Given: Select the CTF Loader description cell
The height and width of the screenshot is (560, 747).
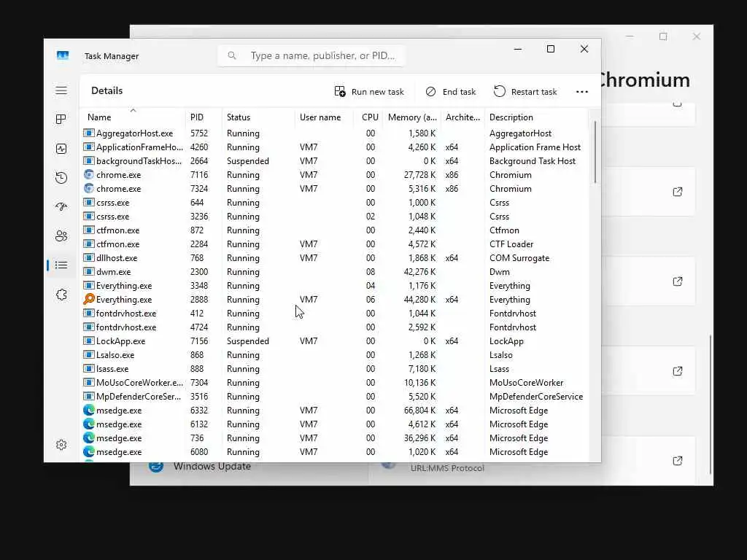Looking at the screenshot, I should point(511,244).
